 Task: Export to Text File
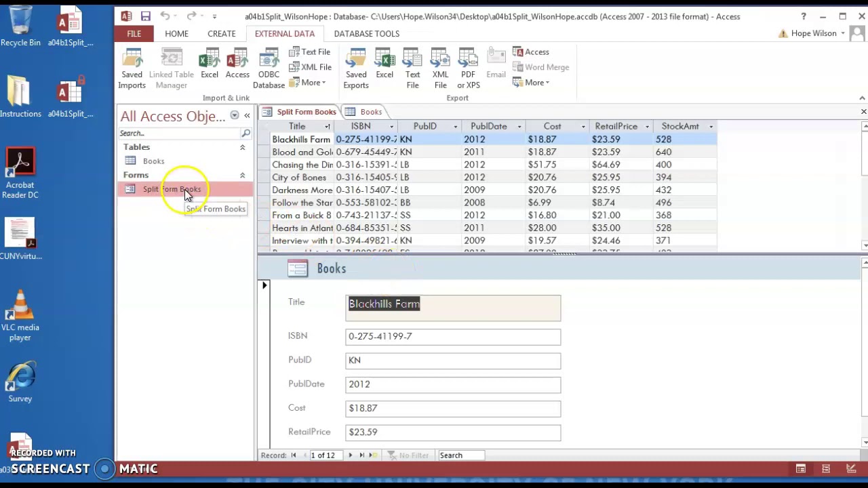(x=412, y=68)
